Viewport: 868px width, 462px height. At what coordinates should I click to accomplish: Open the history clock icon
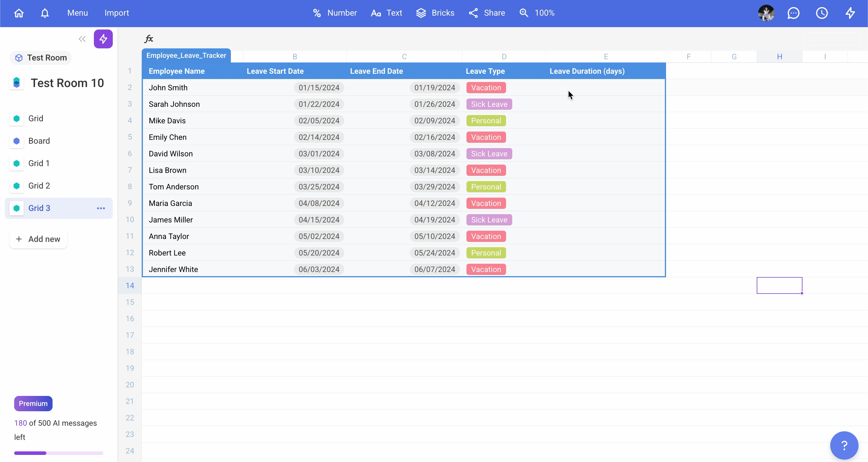[821, 13]
